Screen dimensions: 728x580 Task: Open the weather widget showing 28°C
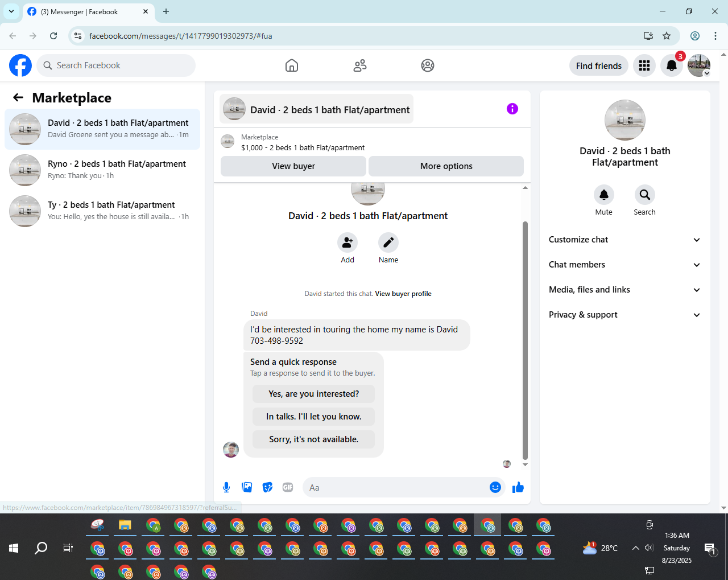coord(600,548)
